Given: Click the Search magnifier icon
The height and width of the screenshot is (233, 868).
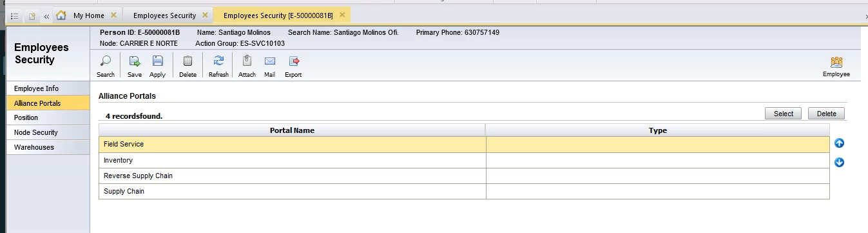Looking at the screenshot, I should [x=106, y=61].
